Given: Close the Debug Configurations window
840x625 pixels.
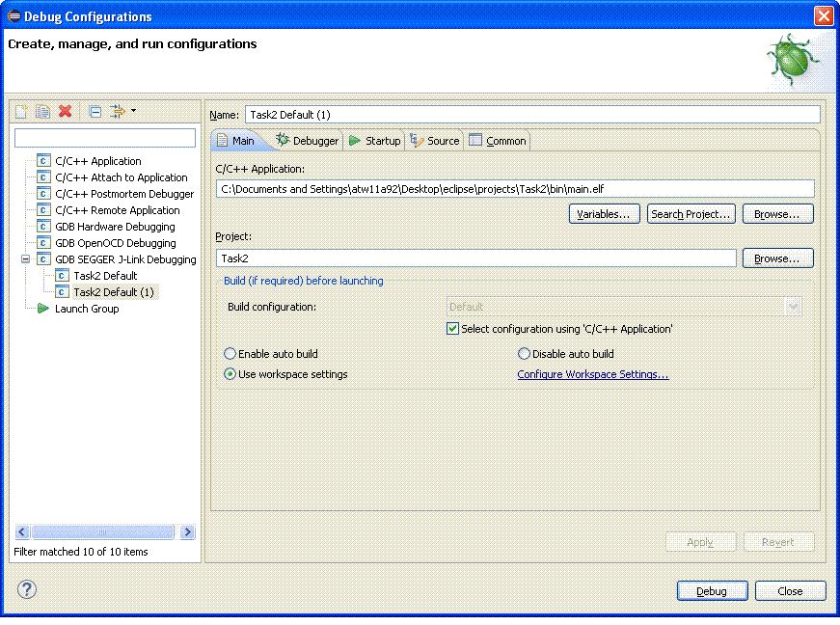Looking at the screenshot, I should point(824,16).
